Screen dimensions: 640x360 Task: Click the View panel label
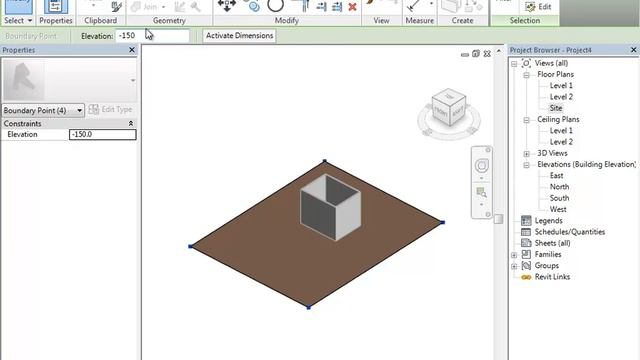381,20
